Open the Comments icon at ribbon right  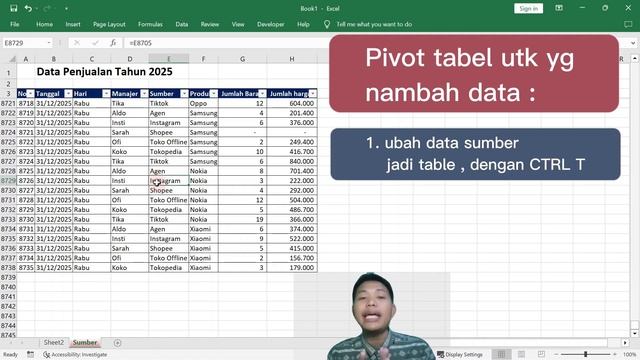click(628, 24)
